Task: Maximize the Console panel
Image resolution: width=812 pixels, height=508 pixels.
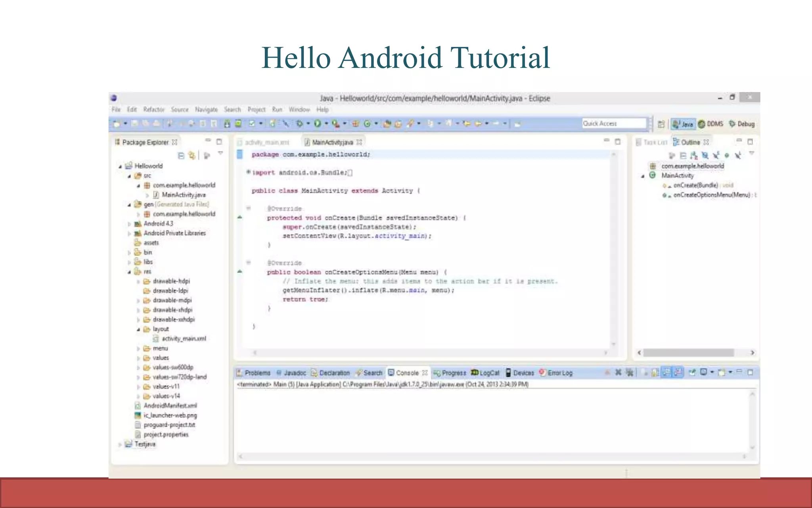Action: (x=750, y=372)
